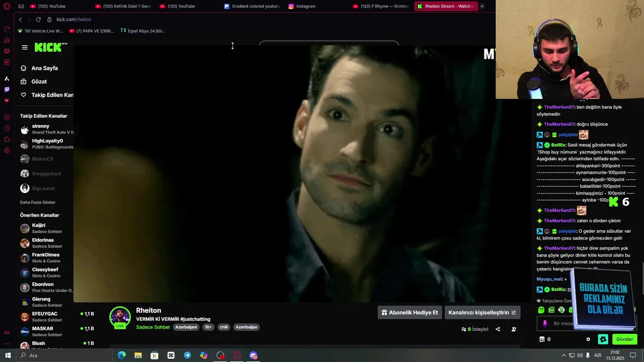644x362 pixels.
Task: Click the share stream icon
Action: pos(498,329)
